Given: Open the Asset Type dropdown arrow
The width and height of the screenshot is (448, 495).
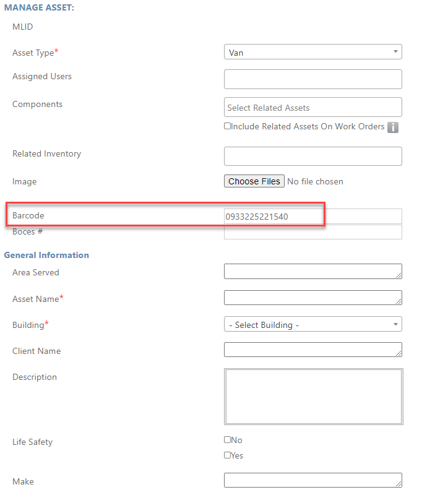Looking at the screenshot, I should 395,51.
